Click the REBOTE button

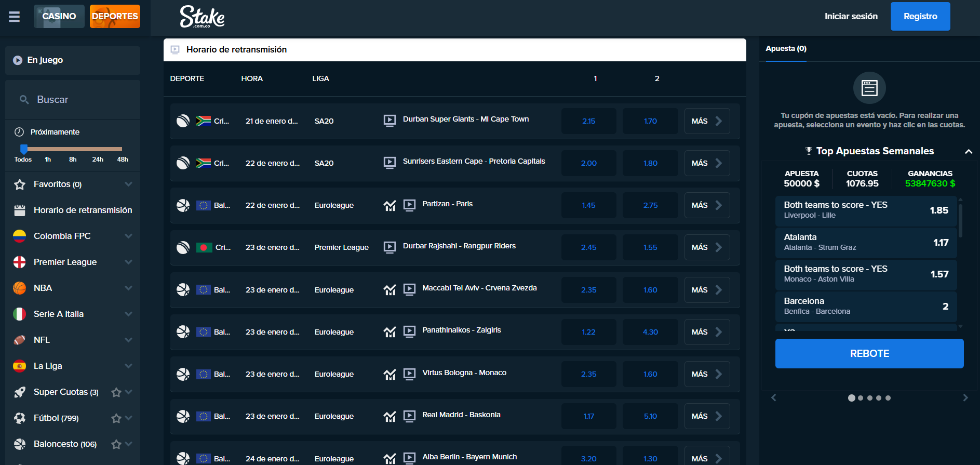click(x=869, y=354)
